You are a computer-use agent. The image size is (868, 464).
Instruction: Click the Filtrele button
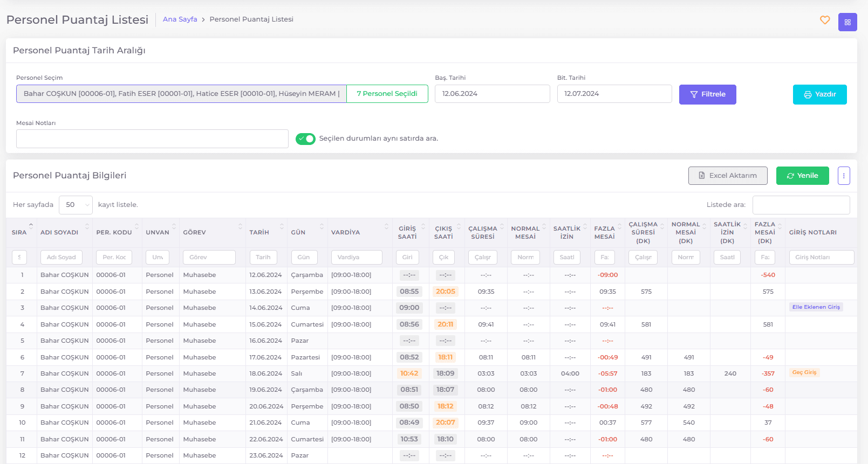tap(707, 94)
